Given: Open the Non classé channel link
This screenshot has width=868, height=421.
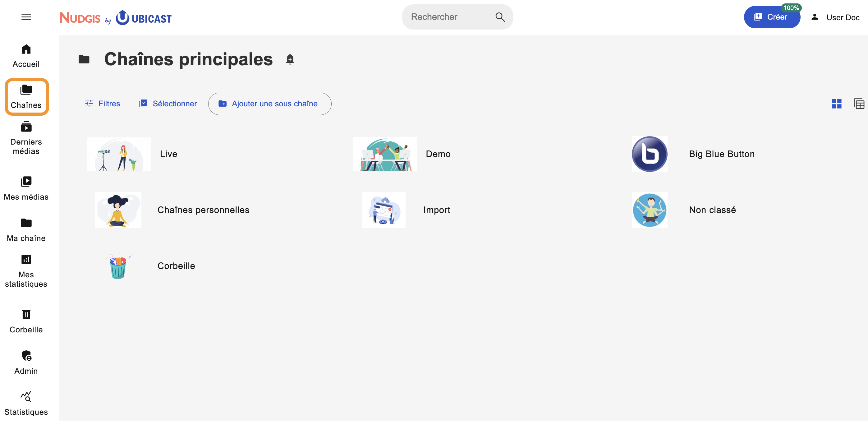Looking at the screenshot, I should 712,210.
